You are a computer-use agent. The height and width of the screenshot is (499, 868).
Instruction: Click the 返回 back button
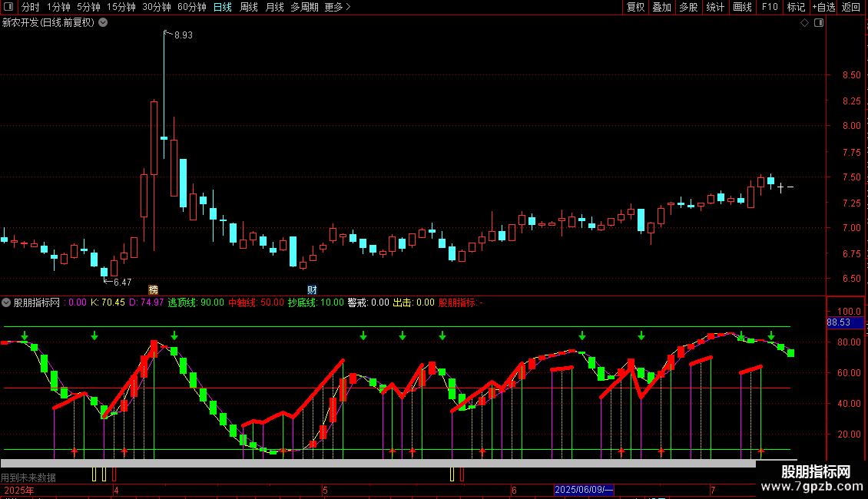(x=851, y=7)
